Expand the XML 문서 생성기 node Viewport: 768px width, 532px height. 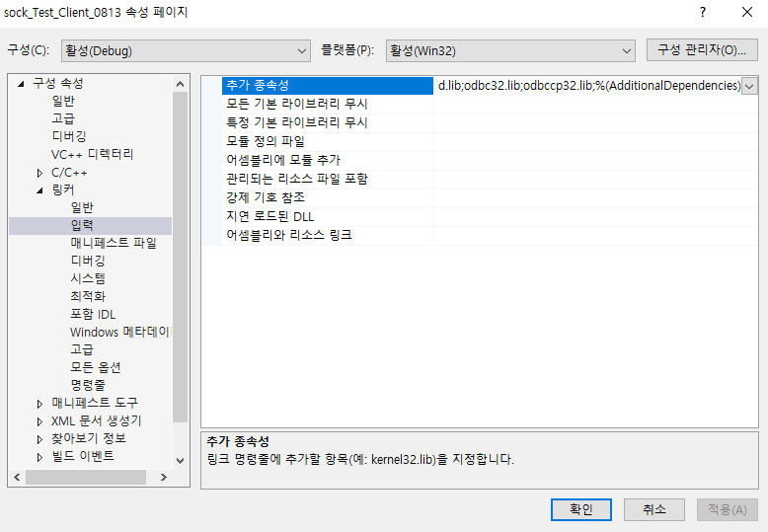tap(39, 421)
